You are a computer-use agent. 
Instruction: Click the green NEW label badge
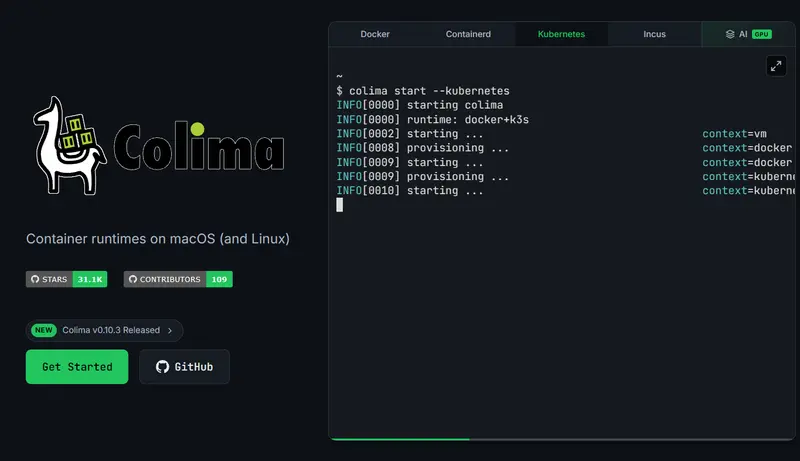pyautogui.click(x=44, y=330)
